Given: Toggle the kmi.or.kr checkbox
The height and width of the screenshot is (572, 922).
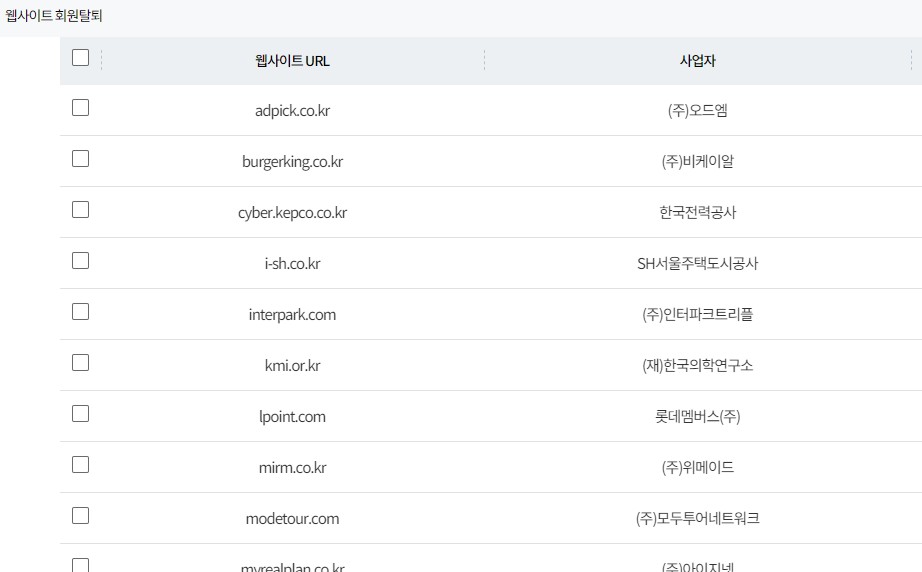Looking at the screenshot, I should click(81, 363).
